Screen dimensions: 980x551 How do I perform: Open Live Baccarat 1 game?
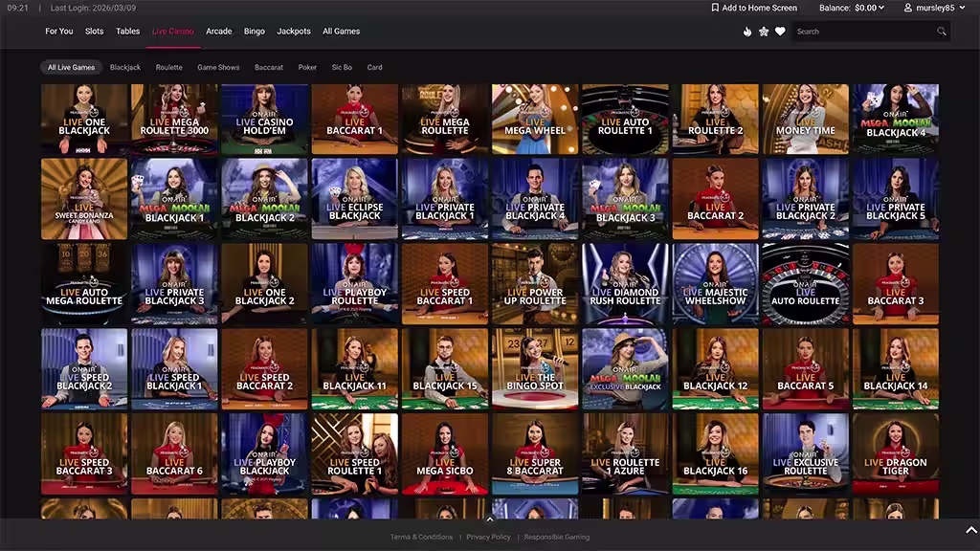[x=354, y=120]
